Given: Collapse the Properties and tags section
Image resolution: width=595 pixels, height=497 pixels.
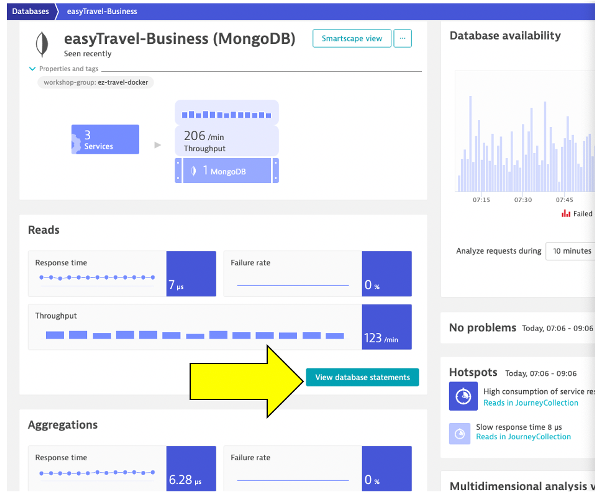Looking at the screenshot, I should click(32, 69).
